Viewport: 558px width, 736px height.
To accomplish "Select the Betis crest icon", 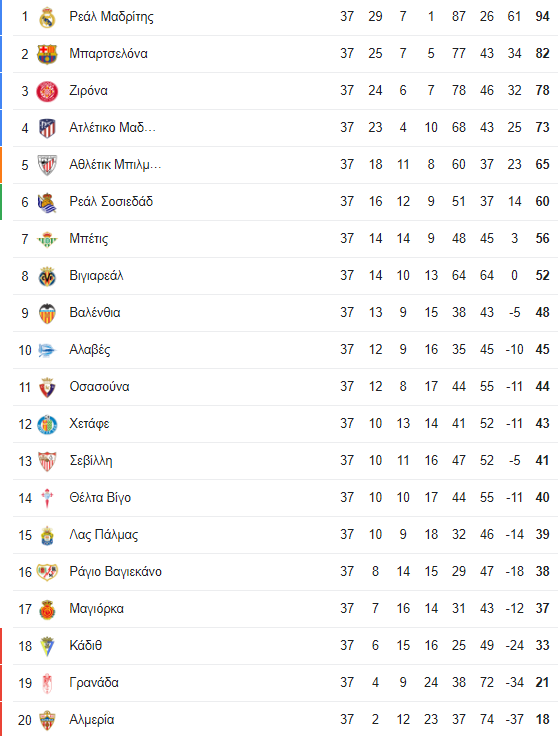I will 47,239.
